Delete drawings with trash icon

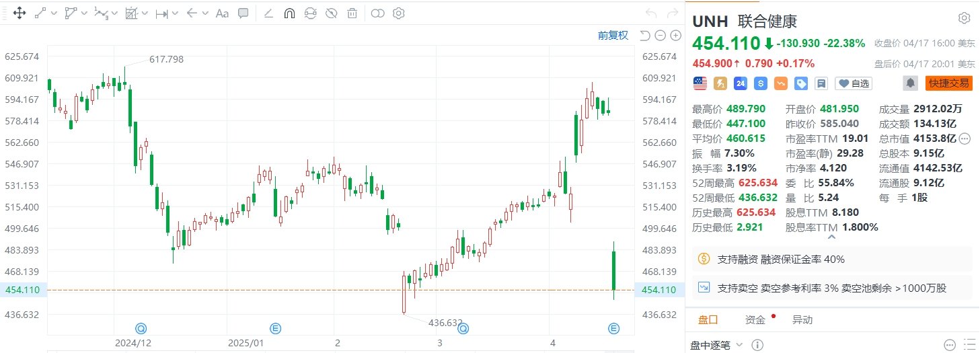point(352,13)
